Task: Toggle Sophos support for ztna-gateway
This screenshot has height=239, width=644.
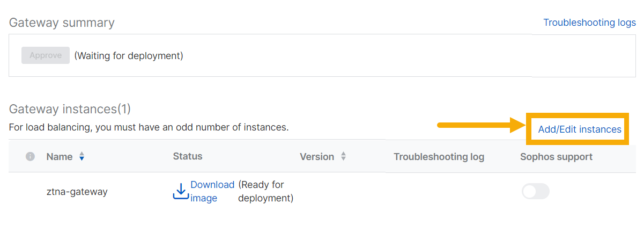Action: click(x=535, y=191)
